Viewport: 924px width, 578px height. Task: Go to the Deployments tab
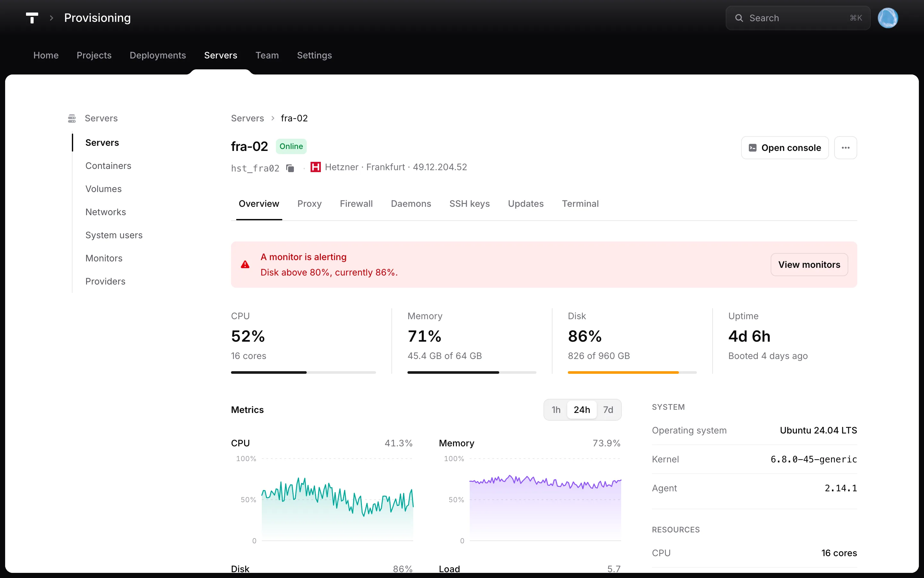coord(158,56)
